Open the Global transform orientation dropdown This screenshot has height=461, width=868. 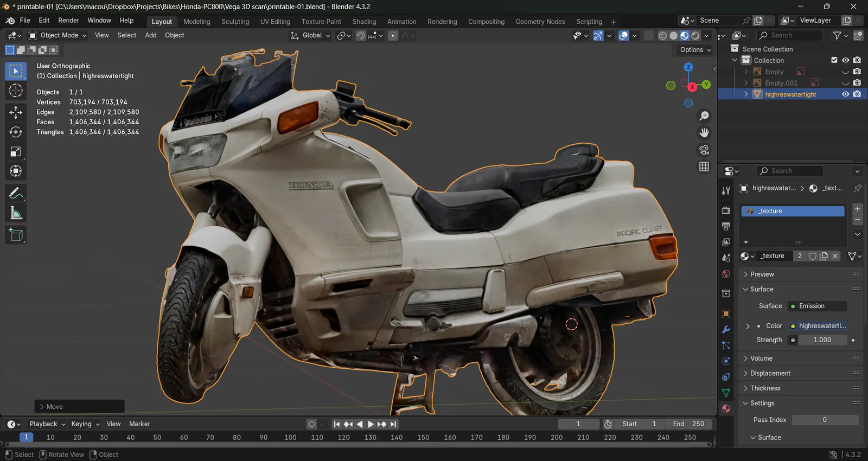[x=311, y=35]
